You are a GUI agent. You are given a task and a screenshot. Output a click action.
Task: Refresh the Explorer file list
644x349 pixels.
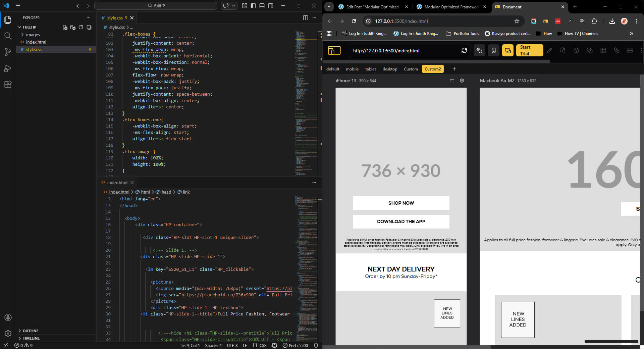pos(81,27)
